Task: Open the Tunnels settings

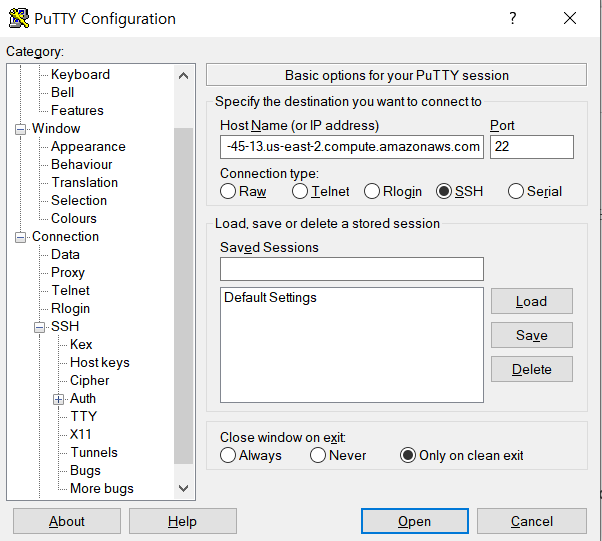Action: pyautogui.click(x=94, y=452)
